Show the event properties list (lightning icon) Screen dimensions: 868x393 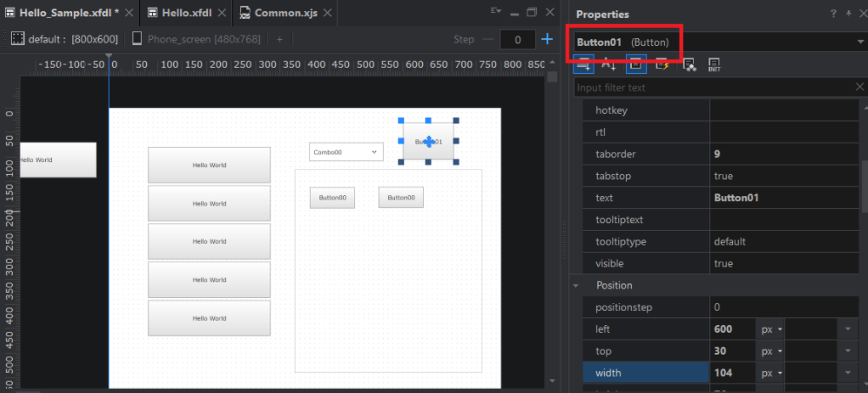point(662,65)
